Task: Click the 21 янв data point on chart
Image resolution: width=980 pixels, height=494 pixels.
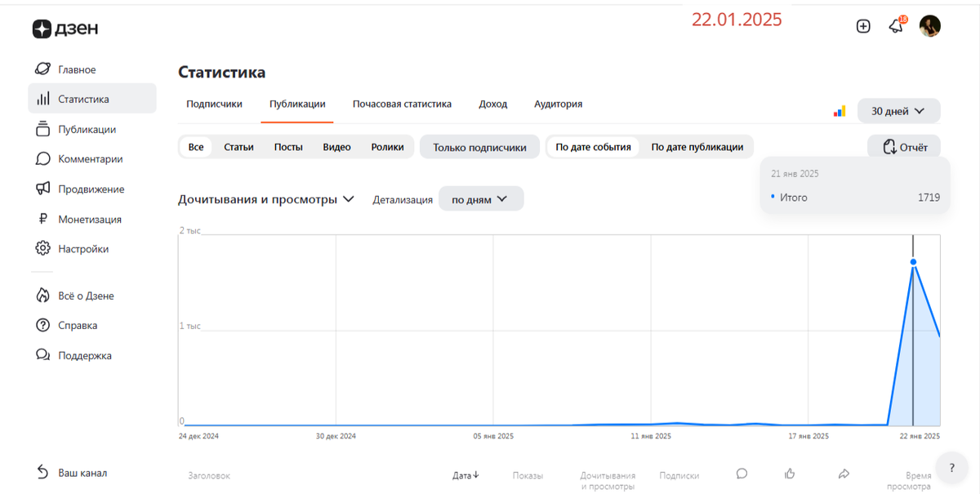Action: pos(913,262)
